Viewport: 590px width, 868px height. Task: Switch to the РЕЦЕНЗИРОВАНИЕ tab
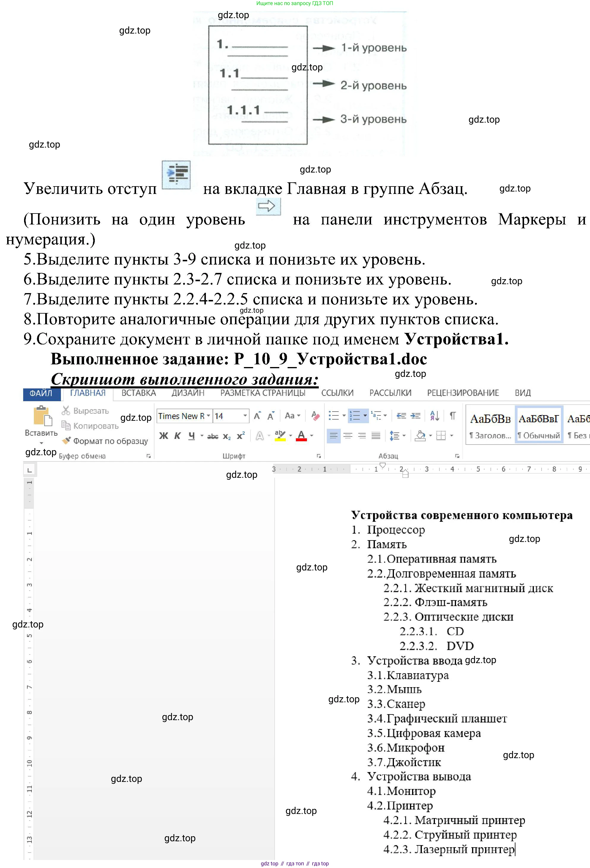463,393
